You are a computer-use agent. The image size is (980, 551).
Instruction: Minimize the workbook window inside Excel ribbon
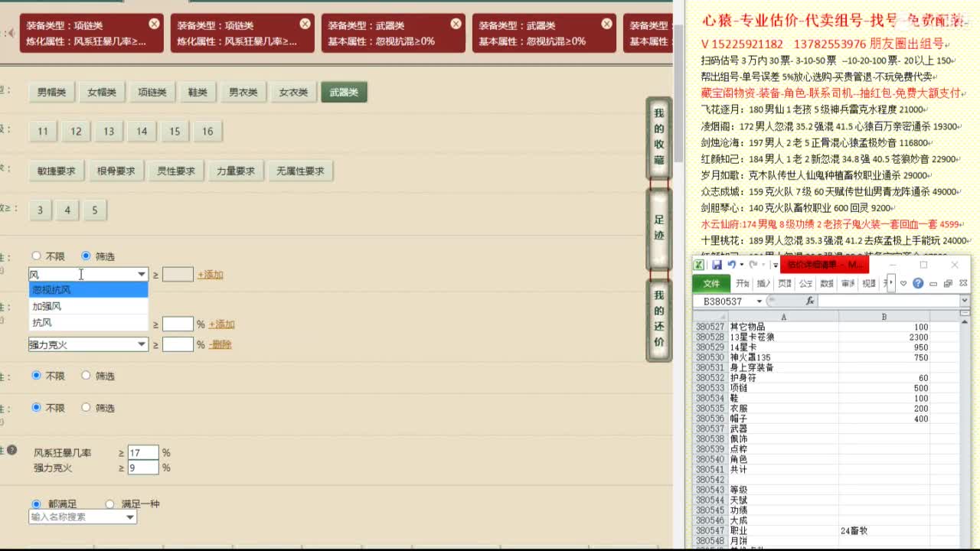tap(933, 284)
